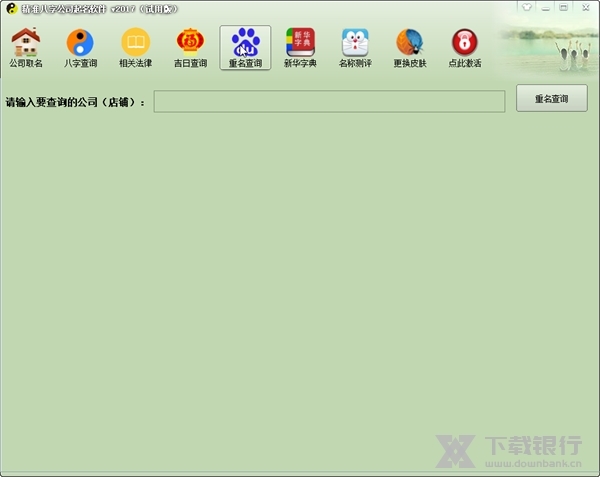Image resolution: width=600 pixels, height=477 pixels.
Task: Maximize the application window
Action: 564,7
